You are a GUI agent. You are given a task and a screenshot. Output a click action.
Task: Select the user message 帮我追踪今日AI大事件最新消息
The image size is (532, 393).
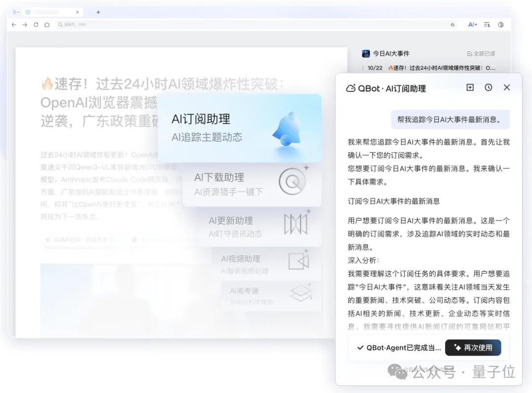point(450,119)
